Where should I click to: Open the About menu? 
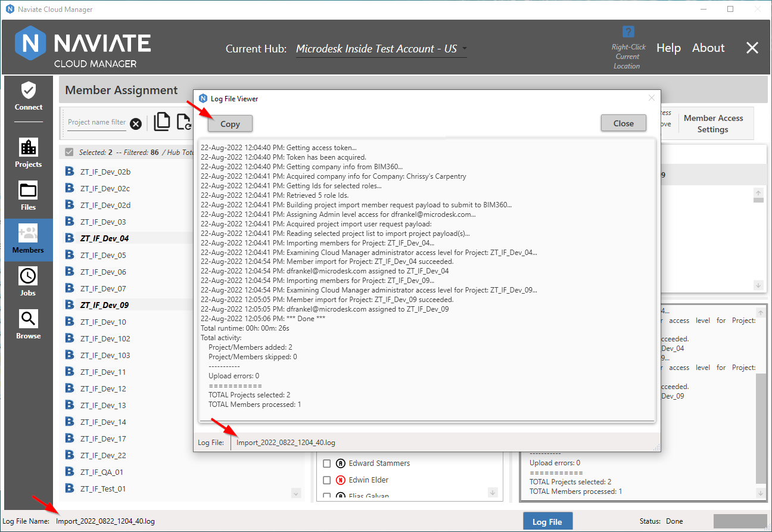pyautogui.click(x=708, y=48)
